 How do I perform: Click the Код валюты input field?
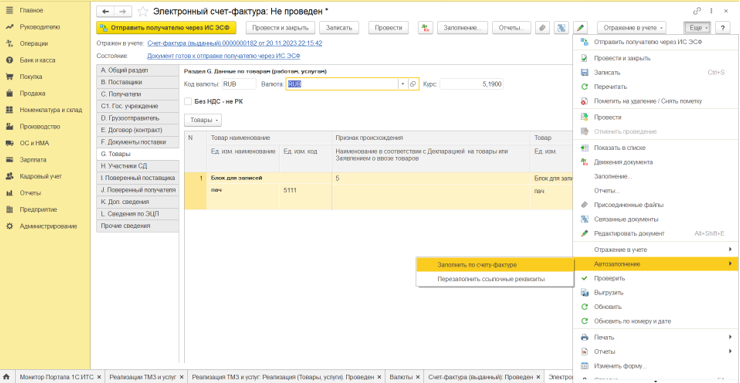click(238, 84)
